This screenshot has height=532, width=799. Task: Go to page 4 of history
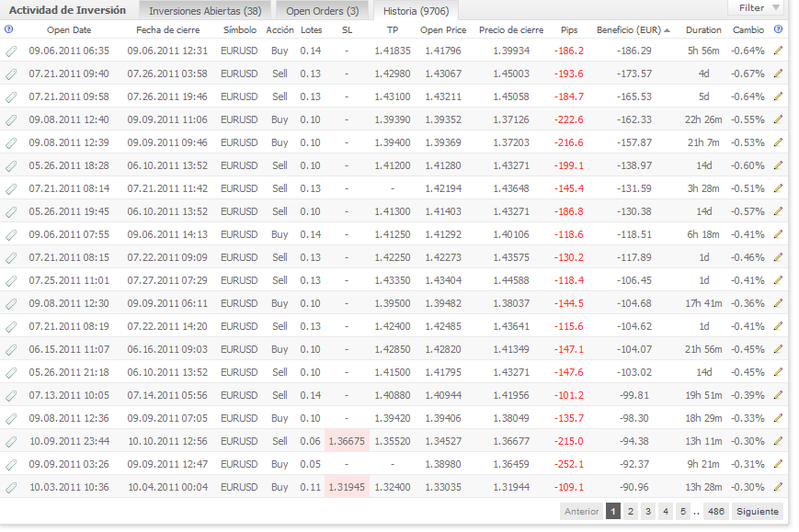[665, 511]
